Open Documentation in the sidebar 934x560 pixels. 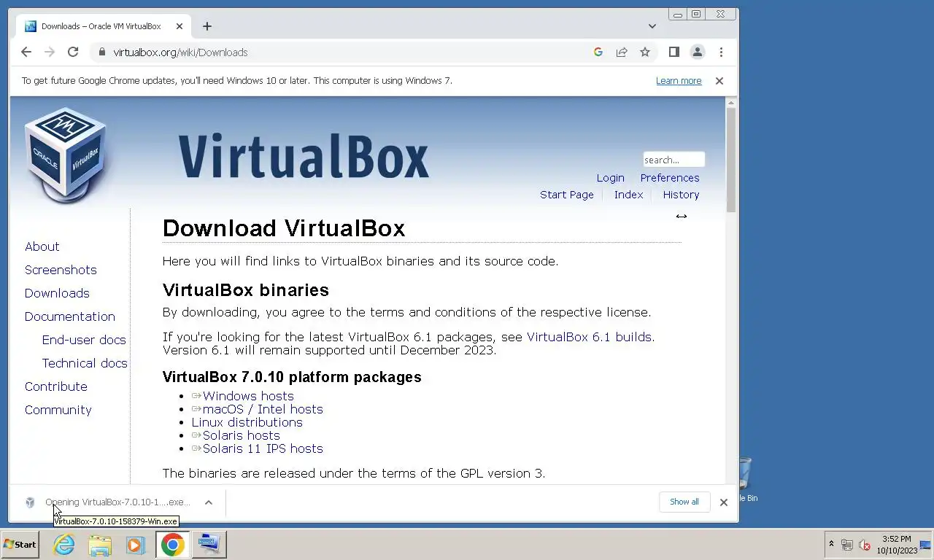click(70, 316)
